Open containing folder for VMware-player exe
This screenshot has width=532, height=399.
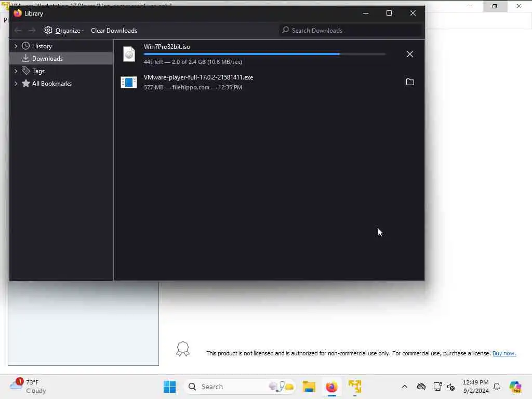coord(410,82)
